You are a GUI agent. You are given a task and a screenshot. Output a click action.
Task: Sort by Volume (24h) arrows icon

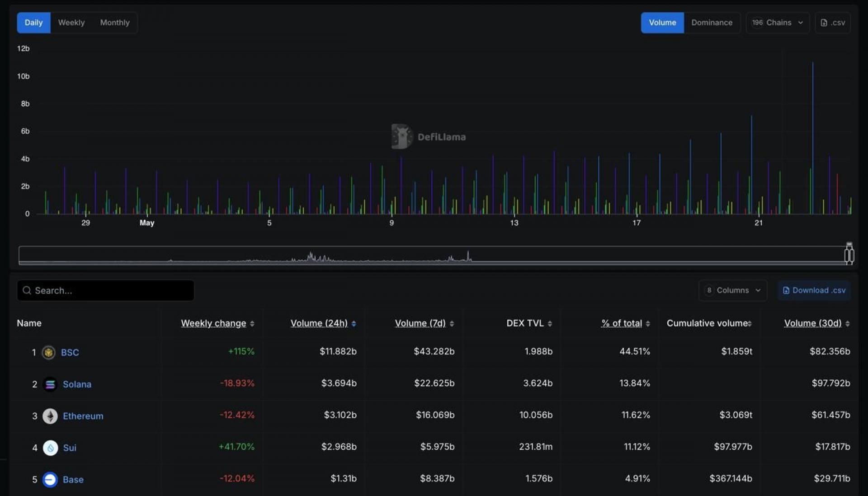(354, 324)
